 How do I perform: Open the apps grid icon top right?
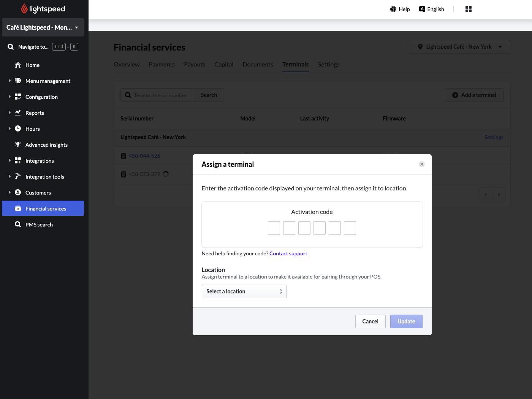[468, 9]
